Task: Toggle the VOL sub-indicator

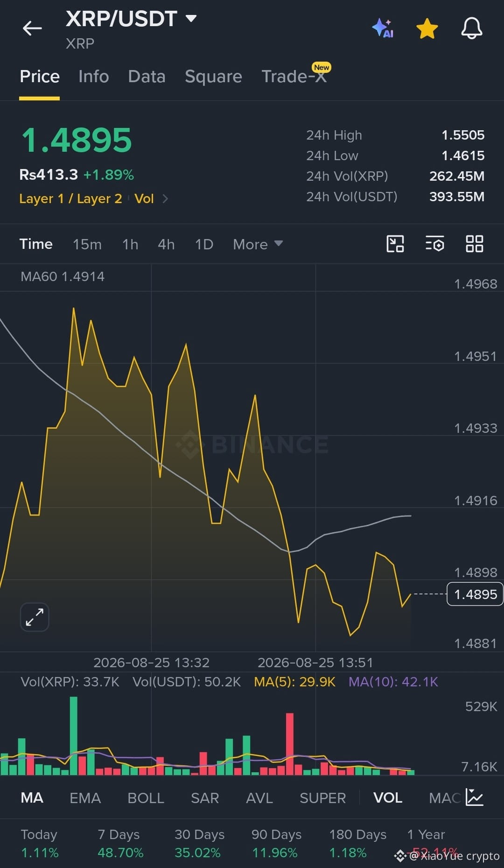Action: click(388, 798)
